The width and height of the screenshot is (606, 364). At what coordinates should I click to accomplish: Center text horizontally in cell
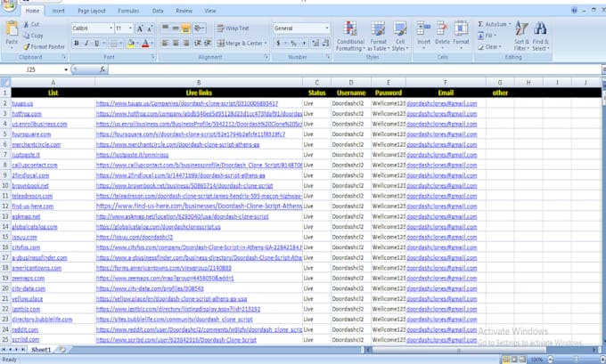[176, 43]
